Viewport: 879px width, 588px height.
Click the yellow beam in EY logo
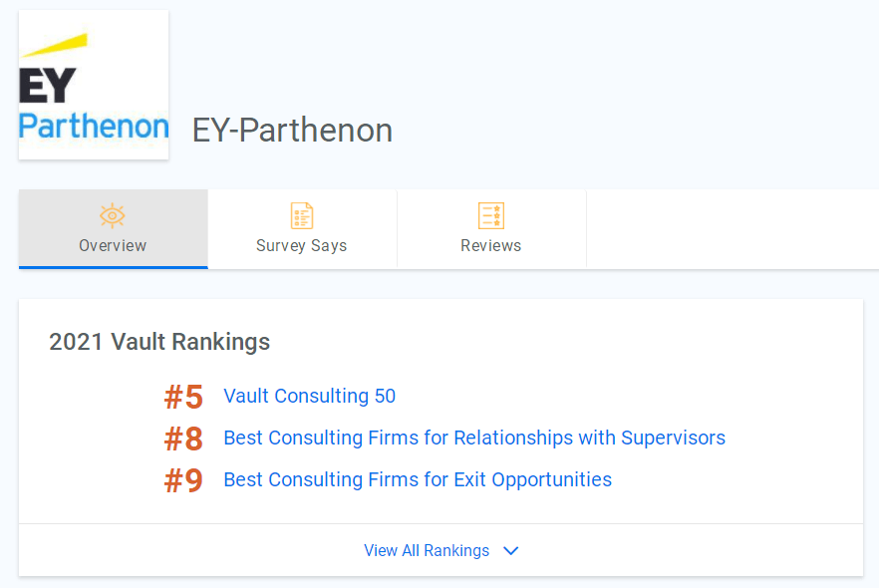coord(54,46)
